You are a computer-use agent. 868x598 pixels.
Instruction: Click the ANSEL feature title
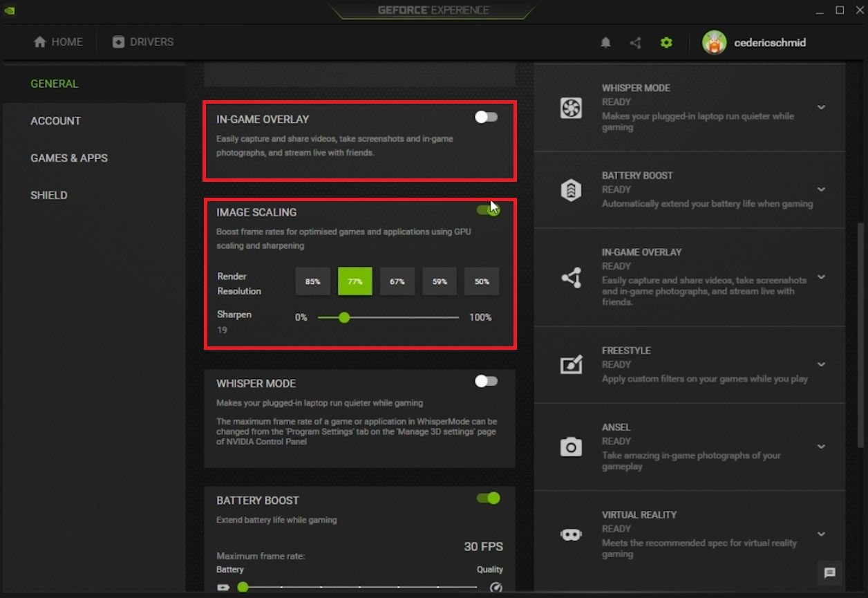616,427
